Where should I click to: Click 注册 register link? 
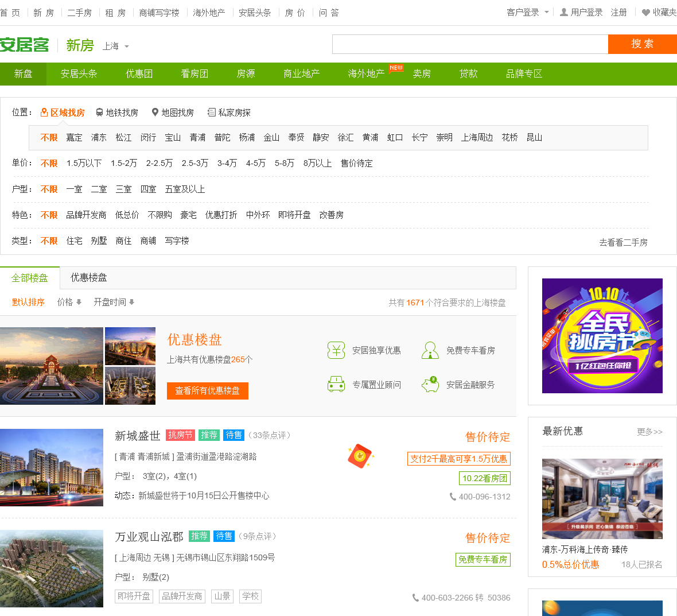[618, 13]
